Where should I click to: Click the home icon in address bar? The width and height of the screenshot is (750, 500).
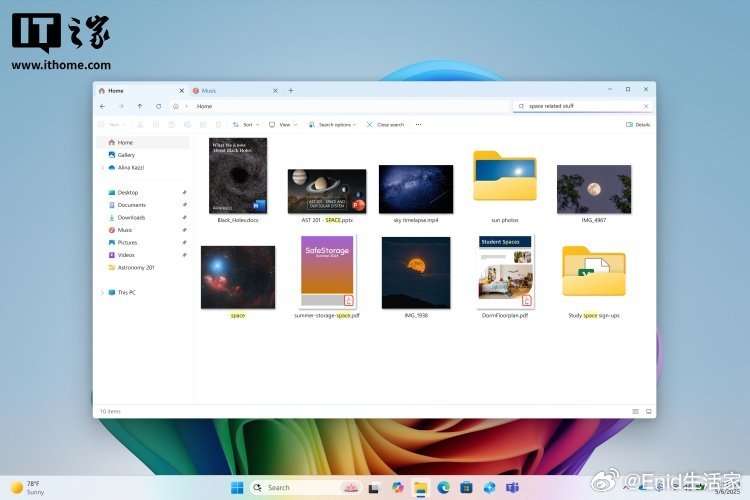[x=176, y=106]
